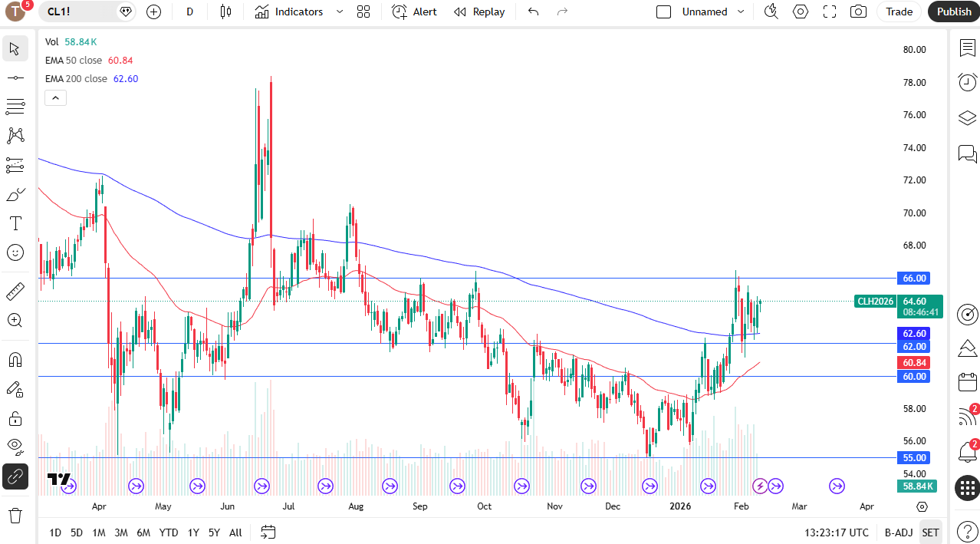Image resolution: width=980 pixels, height=544 pixels.
Task: Open the chat bubbles panel
Action: pos(967,154)
